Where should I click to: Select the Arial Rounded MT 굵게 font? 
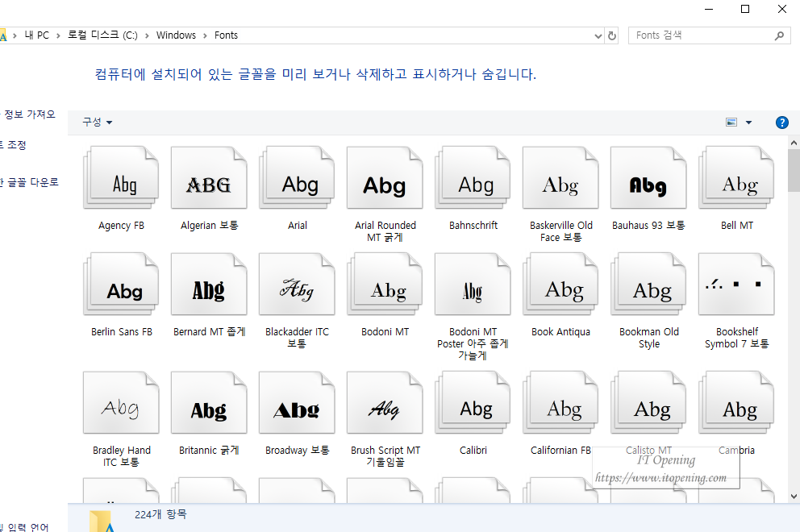coord(385,177)
